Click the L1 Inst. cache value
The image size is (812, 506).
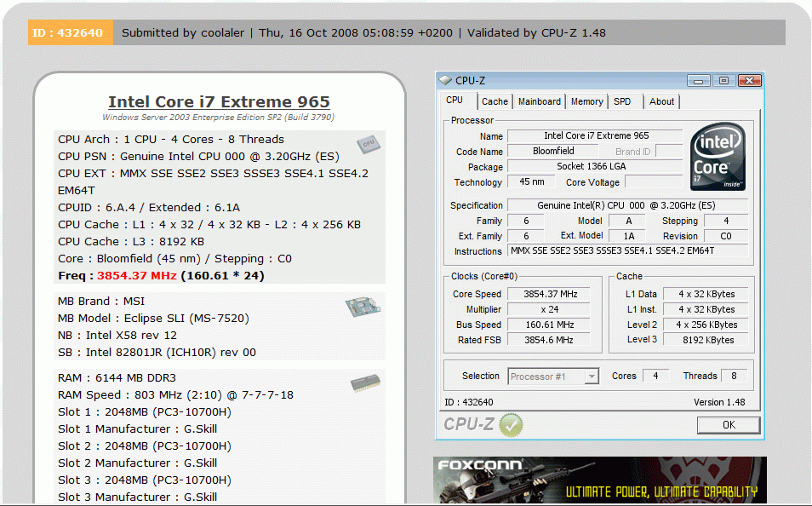coord(706,309)
